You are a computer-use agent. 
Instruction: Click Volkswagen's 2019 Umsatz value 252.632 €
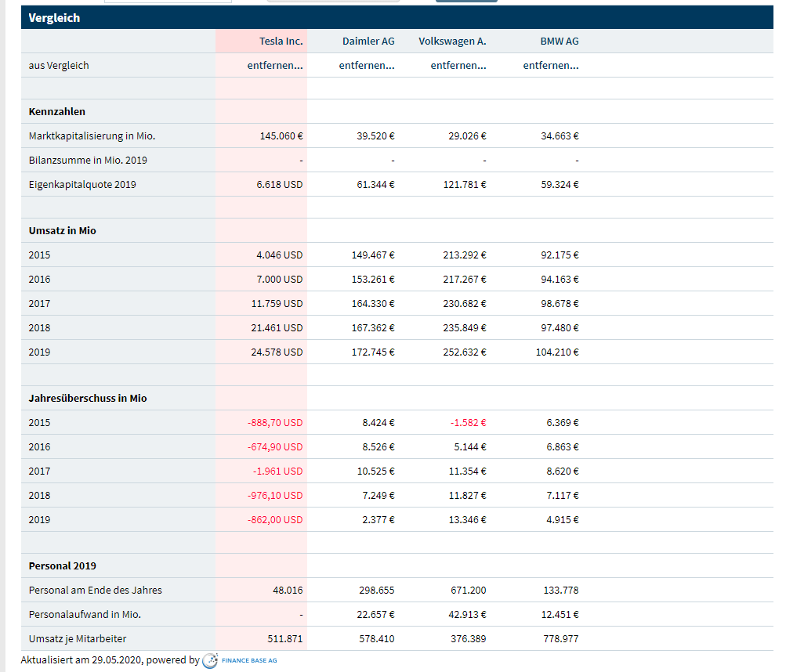click(465, 352)
